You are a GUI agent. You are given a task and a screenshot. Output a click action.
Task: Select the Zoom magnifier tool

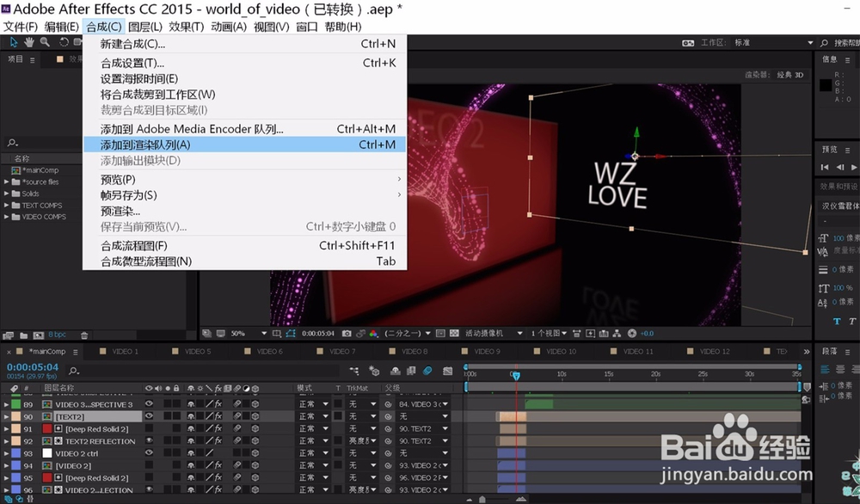click(x=45, y=42)
